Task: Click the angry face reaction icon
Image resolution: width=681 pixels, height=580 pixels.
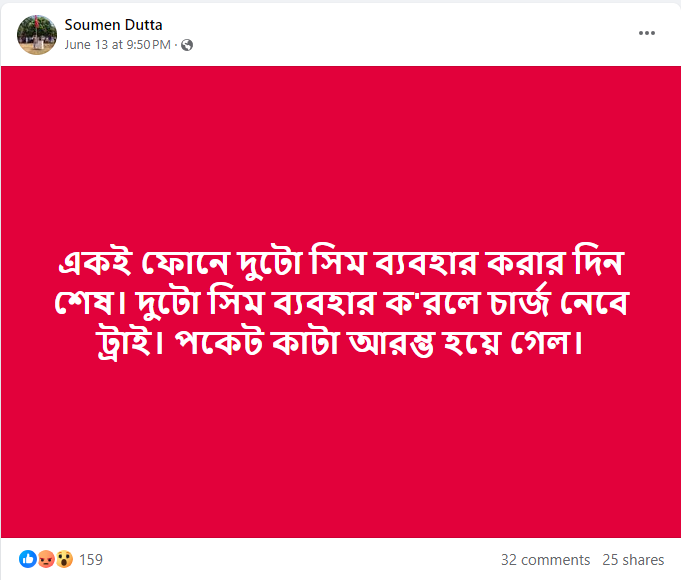Action: coord(45,559)
